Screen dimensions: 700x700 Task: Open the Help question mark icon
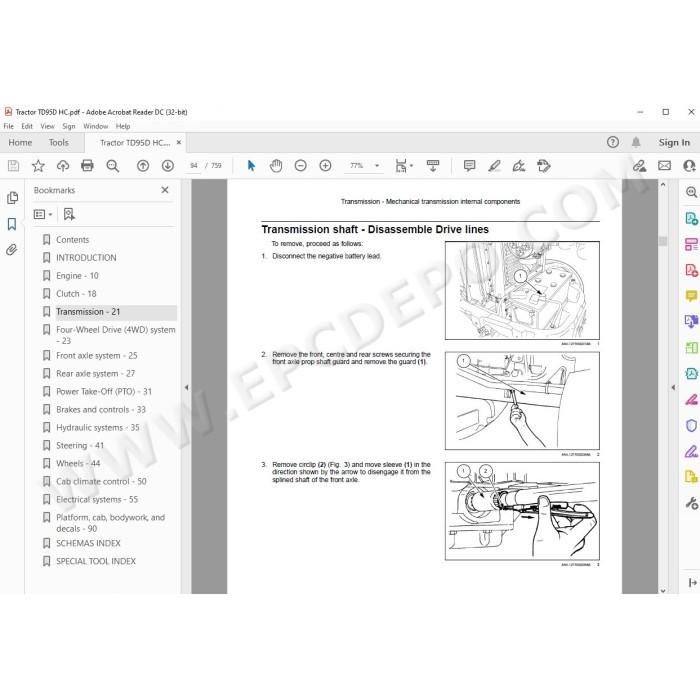[613, 142]
